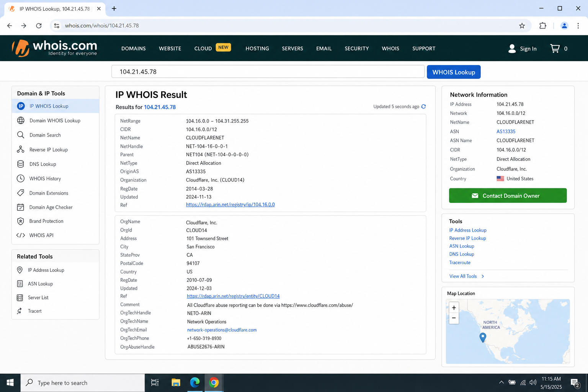Go back with the browser back arrow
588x392 pixels.
coord(10,26)
